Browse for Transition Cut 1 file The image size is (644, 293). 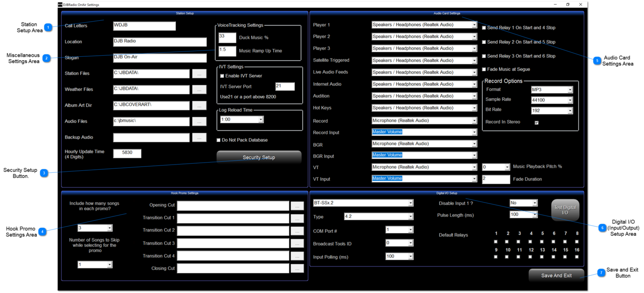point(297,218)
